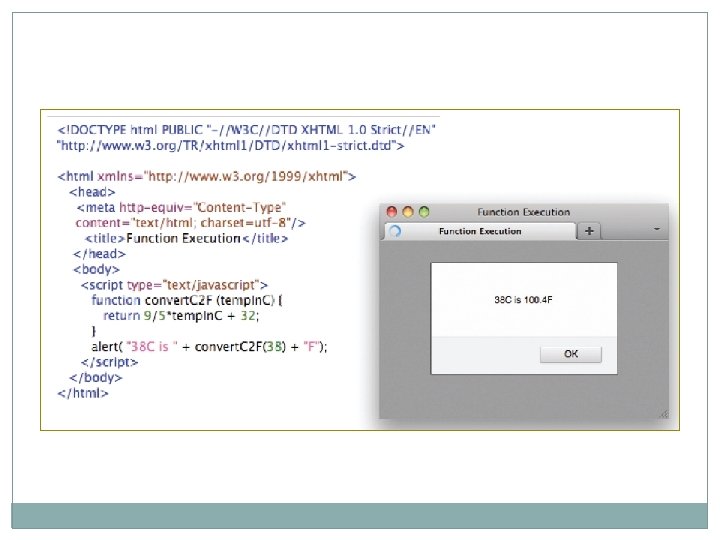Maximize the window with the green button
This screenshot has width=720, height=540.
(424, 212)
